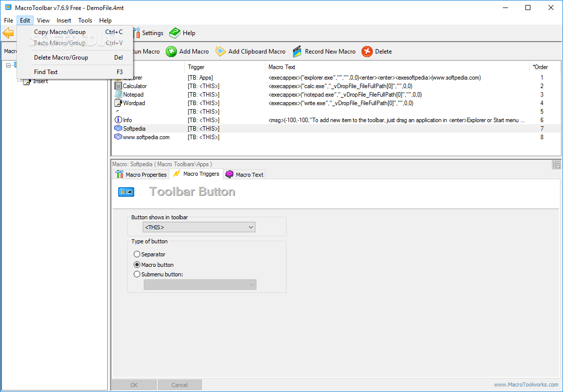Click the red Delete icon
The image size is (563, 392).
[367, 52]
